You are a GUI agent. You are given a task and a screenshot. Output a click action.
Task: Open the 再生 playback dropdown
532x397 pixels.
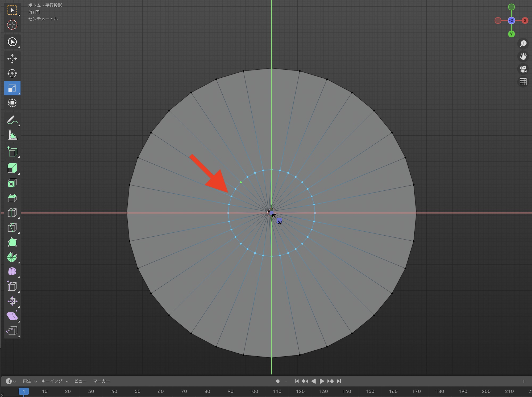click(29, 381)
